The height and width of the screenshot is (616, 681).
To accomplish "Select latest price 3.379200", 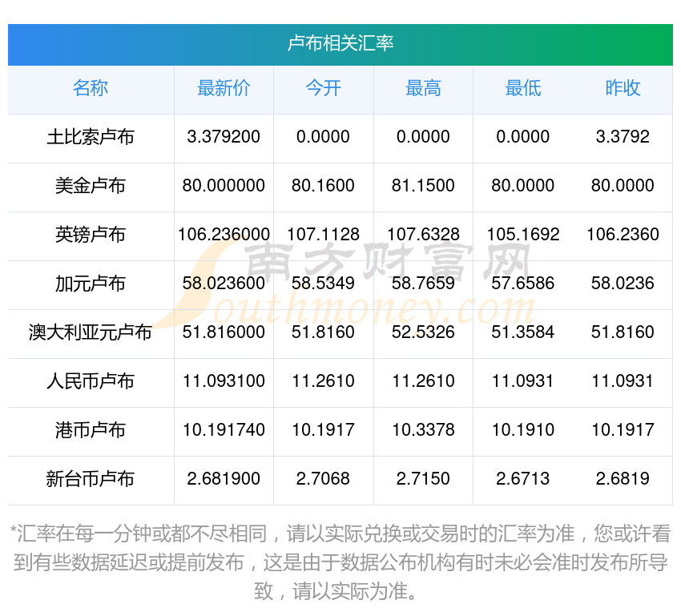I will (x=224, y=137).
